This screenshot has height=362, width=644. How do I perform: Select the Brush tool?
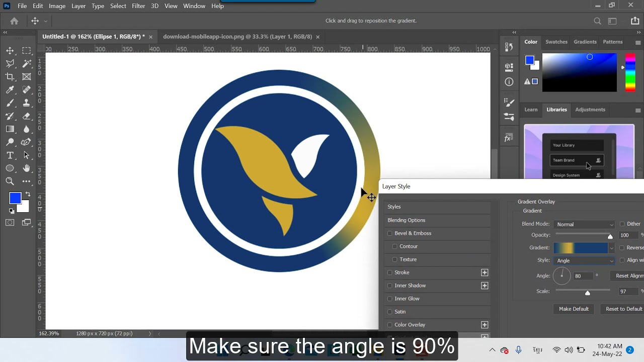pyautogui.click(x=10, y=103)
